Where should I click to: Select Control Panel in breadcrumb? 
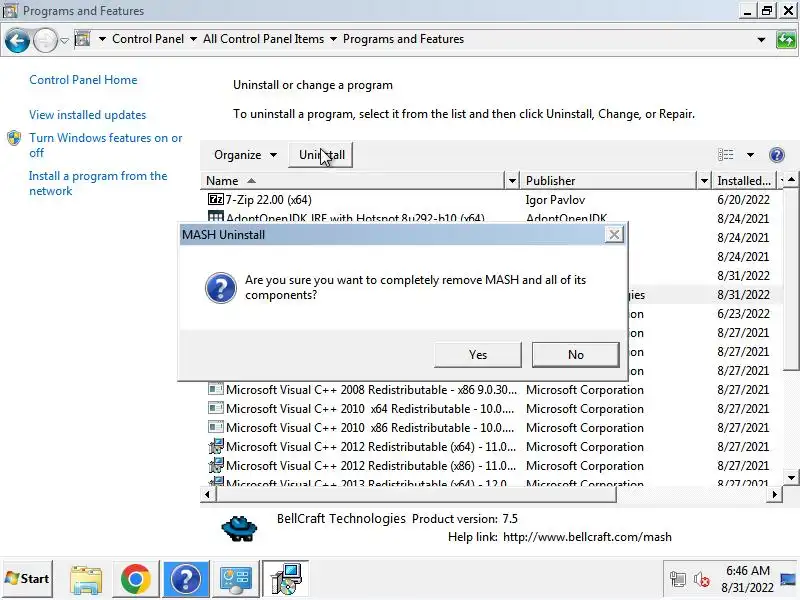coord(148,39)
